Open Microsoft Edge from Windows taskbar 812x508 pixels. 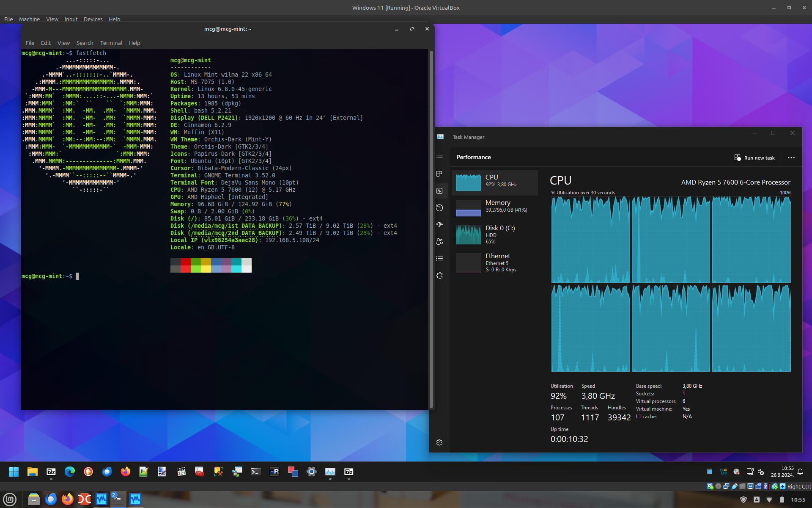click(70, 472)
